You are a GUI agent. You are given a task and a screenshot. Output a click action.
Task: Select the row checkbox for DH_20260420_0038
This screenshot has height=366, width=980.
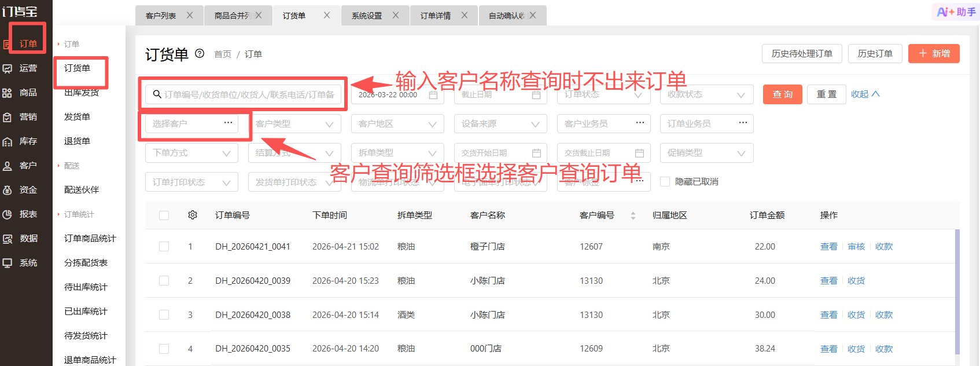click(164, 315)
